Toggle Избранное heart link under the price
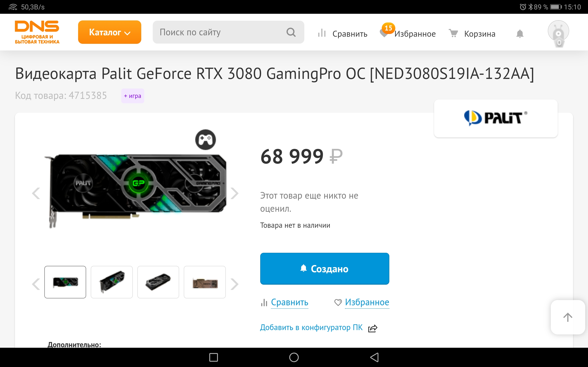588x367 pixels. 362,303
